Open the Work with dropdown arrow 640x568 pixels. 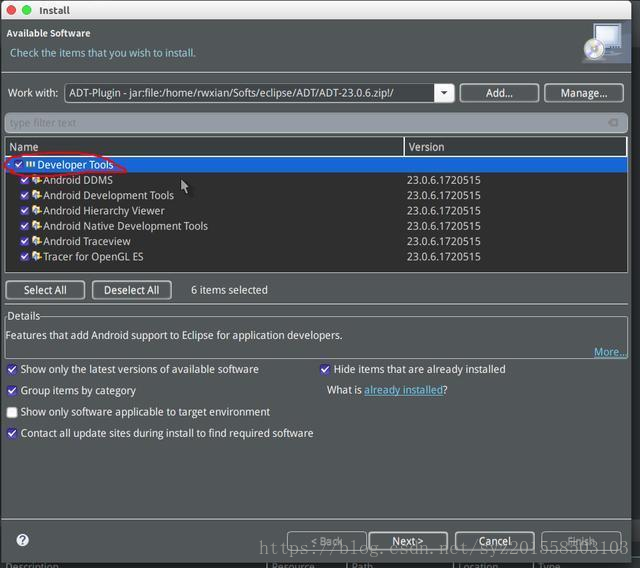click(x=444, y=93)
